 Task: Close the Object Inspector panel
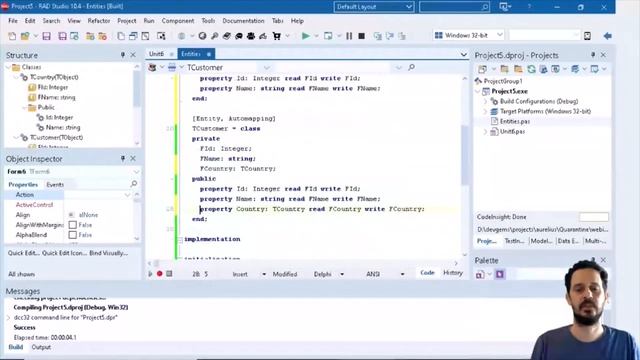[x=133, y=158]
